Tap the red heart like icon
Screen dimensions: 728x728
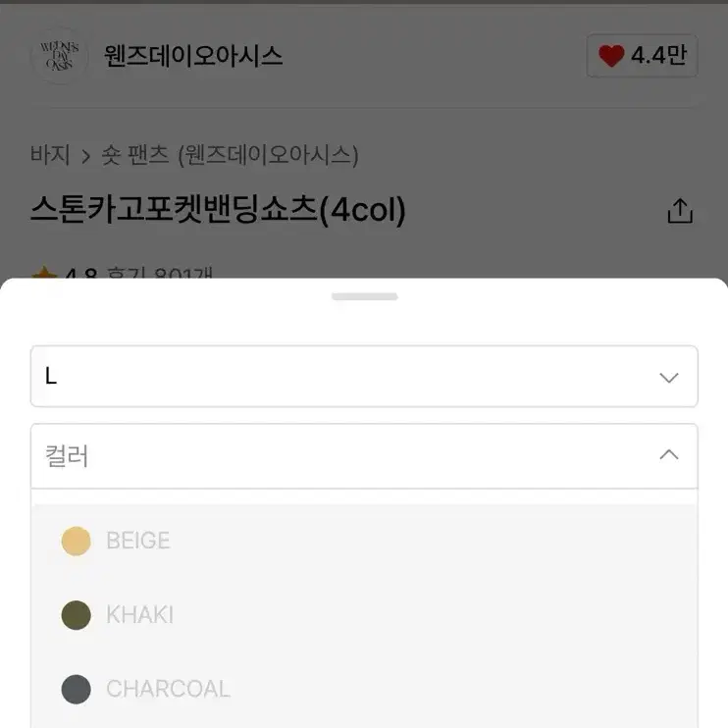(611, 56)
